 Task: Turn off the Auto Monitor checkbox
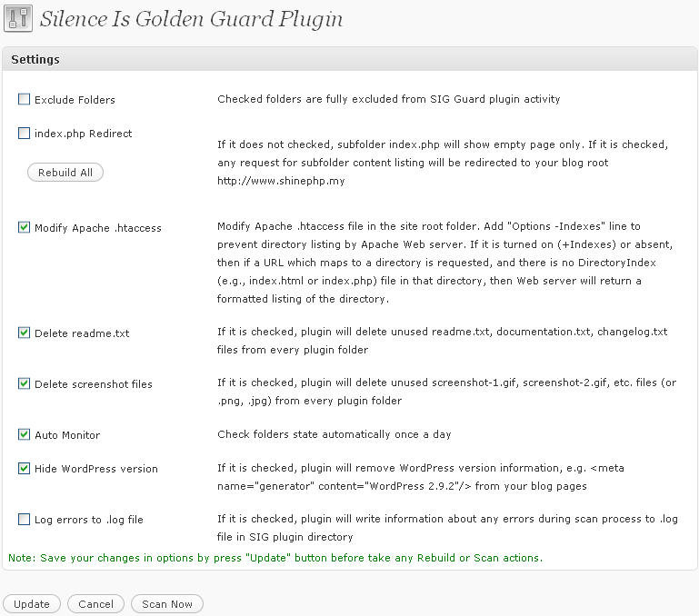click(25, 434)
